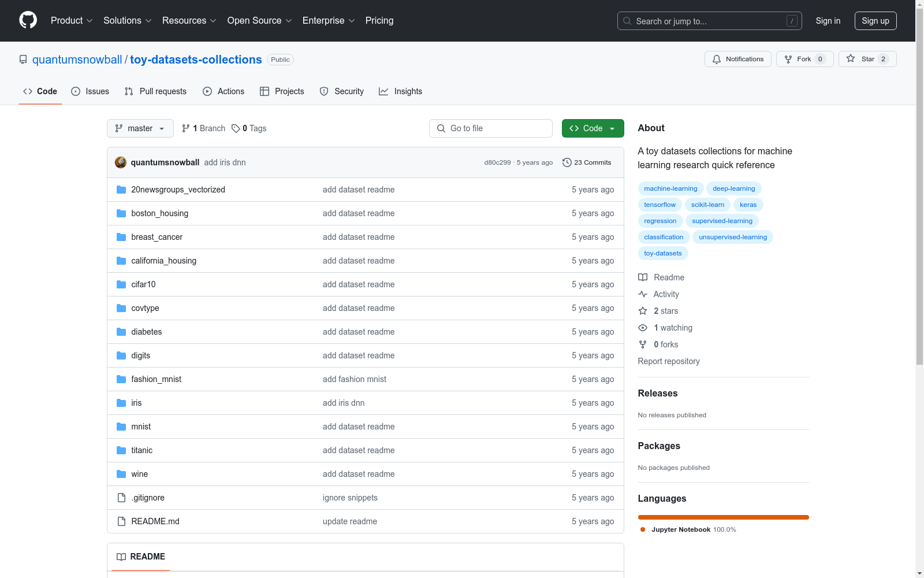
Task: Click the folder icon for 20newsgroups_vectorized
Action: pyautogui.click(x=121, y=190)
